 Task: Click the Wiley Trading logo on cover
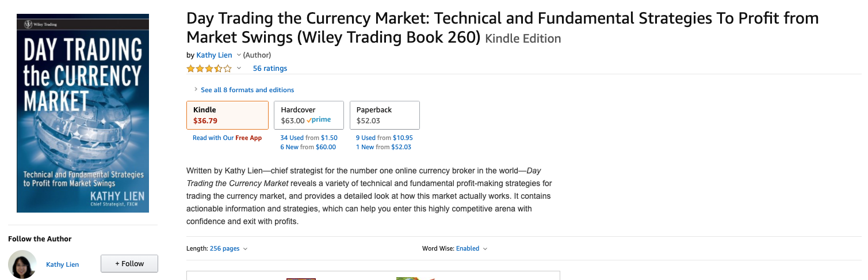[40, 24]
